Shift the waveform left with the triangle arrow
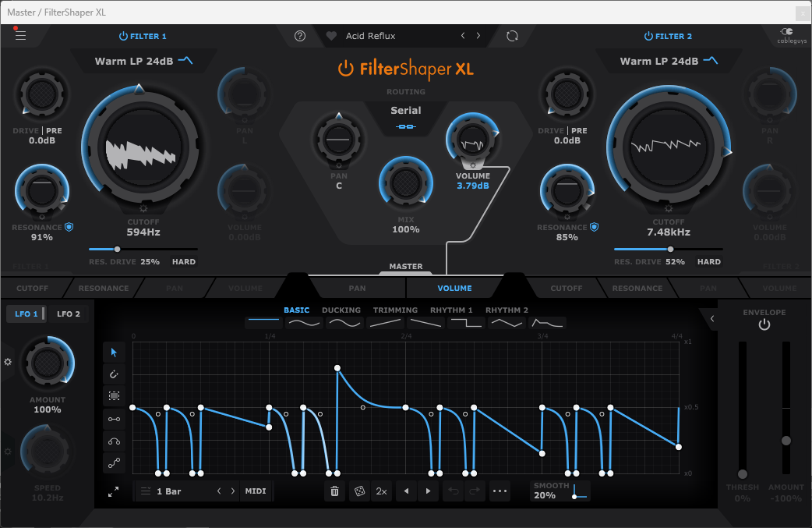The height and width of the screenshot is (528, 812). point(407,491)
